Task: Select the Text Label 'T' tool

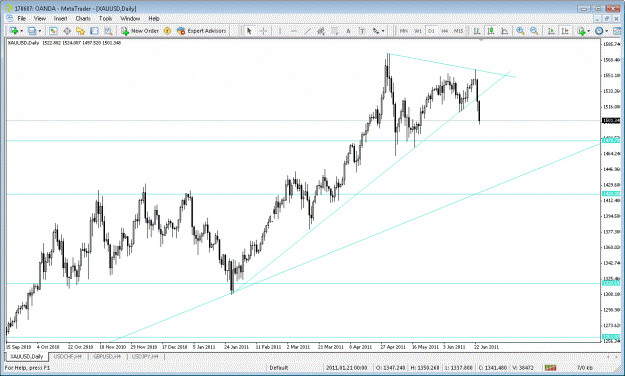Action: [x=362, y=31]
